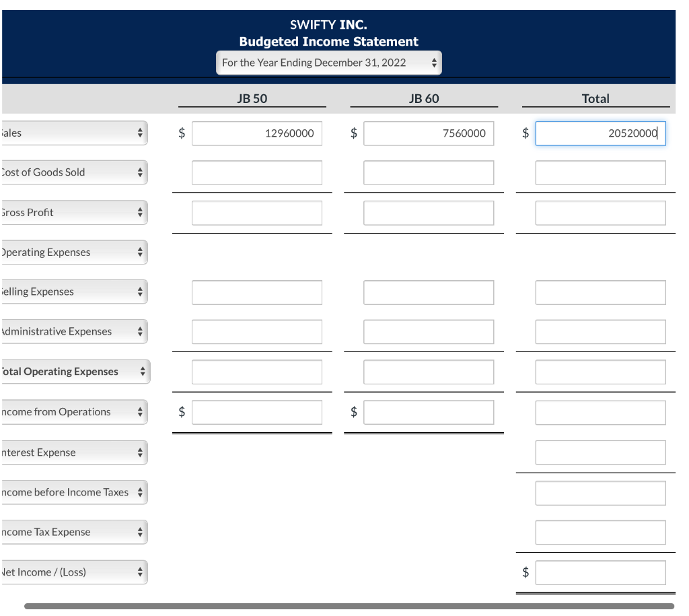Click the Total column header

tap(595, 98)
